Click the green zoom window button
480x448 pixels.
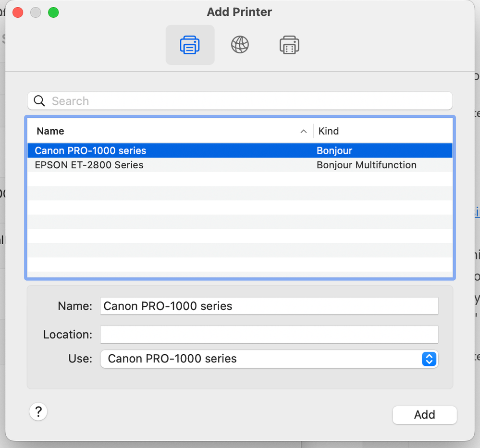pos(53,12)
